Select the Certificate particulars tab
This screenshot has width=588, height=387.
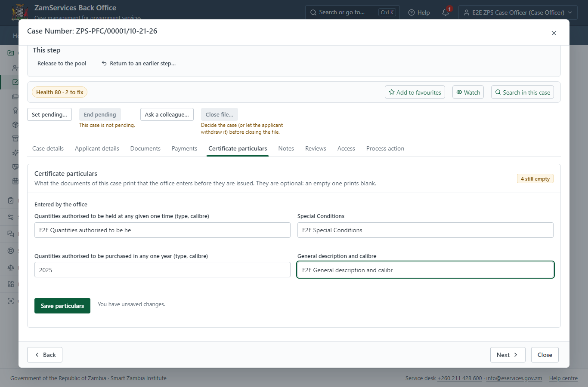click(238, 148)
